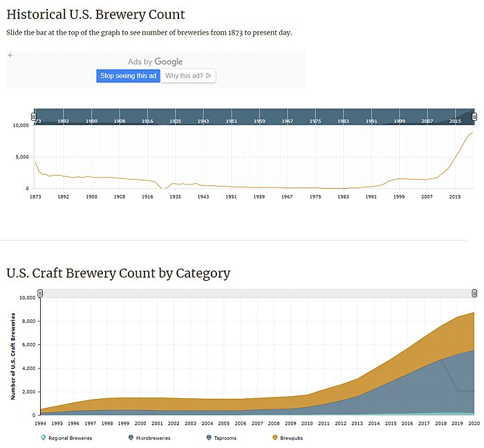
Task: Click the craft brewery chart scrollbar track
Action: pos(256,294)
